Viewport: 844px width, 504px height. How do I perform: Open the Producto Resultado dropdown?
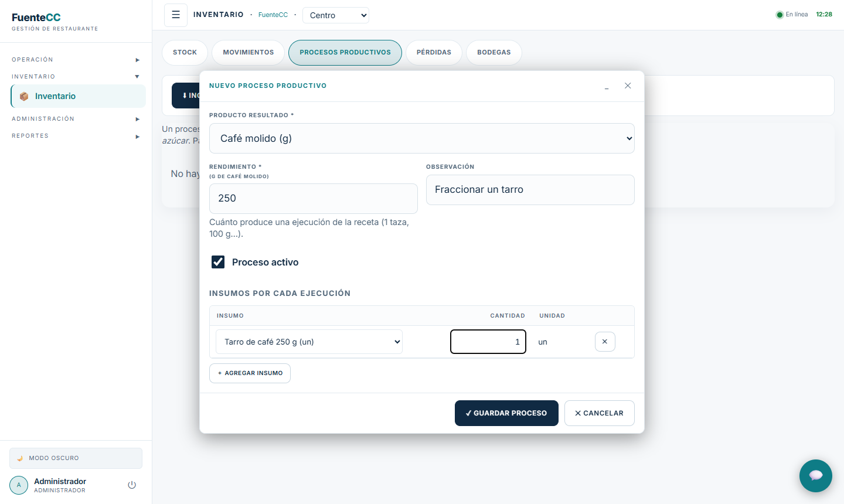[422, 138]
